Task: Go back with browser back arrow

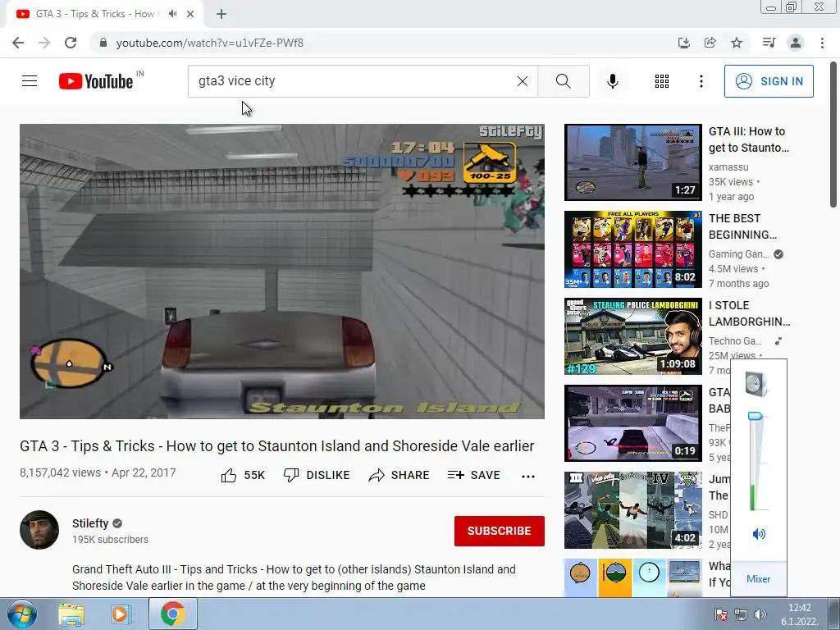Action: point(18,43)
